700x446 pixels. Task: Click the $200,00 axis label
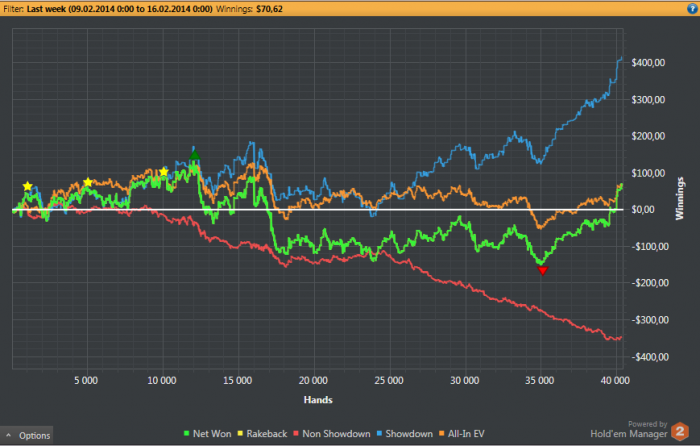tap(648, 136)
